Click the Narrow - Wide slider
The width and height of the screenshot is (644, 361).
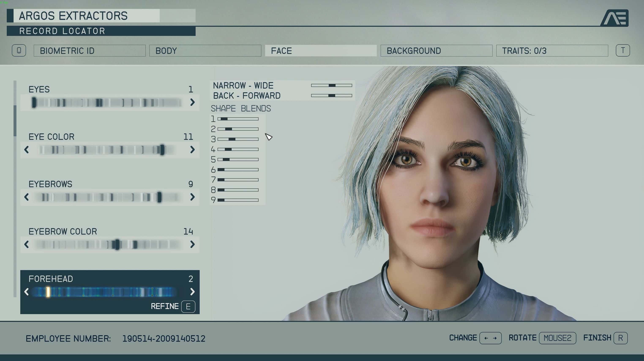[331, 85]
